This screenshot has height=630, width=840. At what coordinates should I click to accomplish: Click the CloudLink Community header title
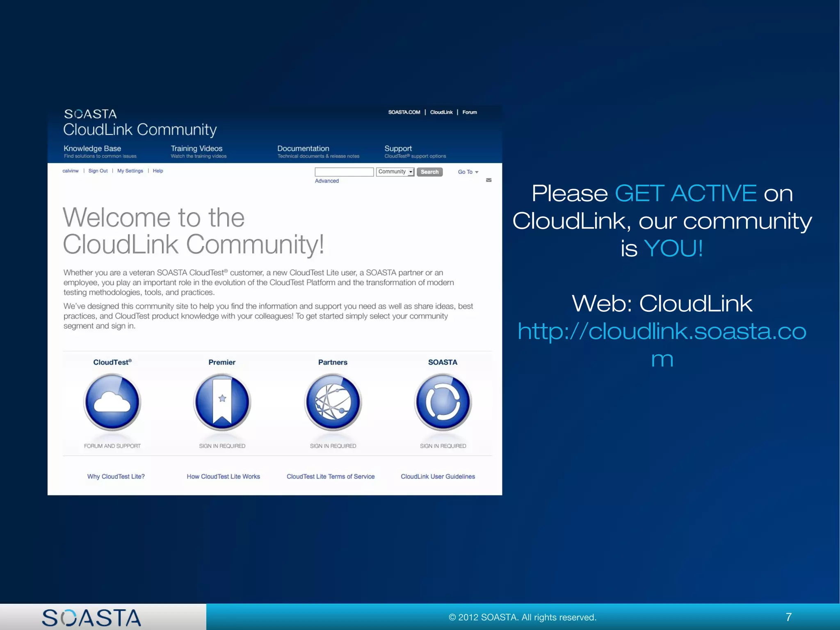[140, 130]
